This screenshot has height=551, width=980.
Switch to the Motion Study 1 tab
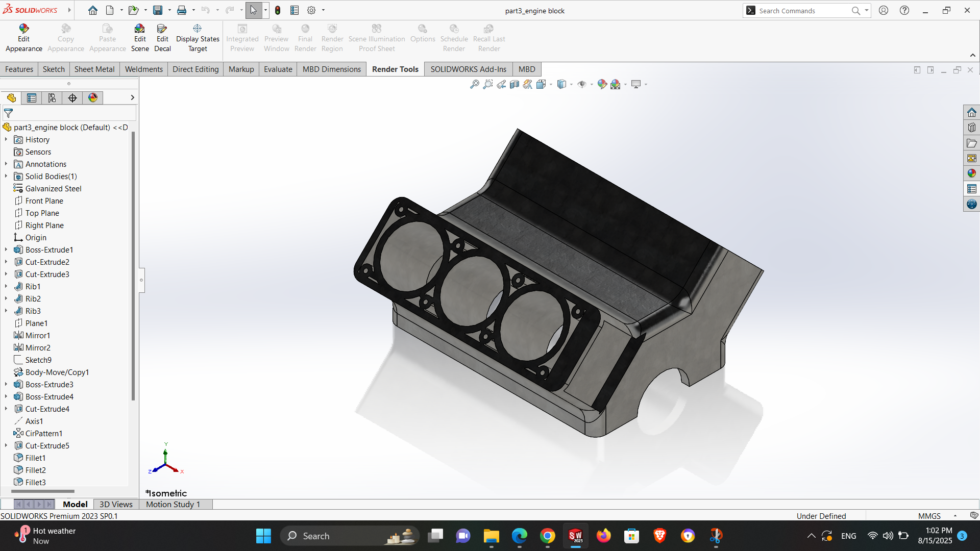point(173,504)
